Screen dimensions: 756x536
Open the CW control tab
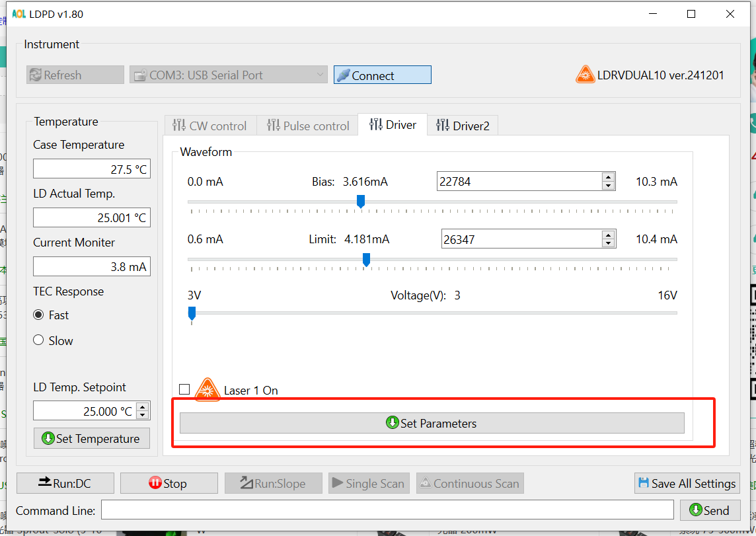(209, 126)
